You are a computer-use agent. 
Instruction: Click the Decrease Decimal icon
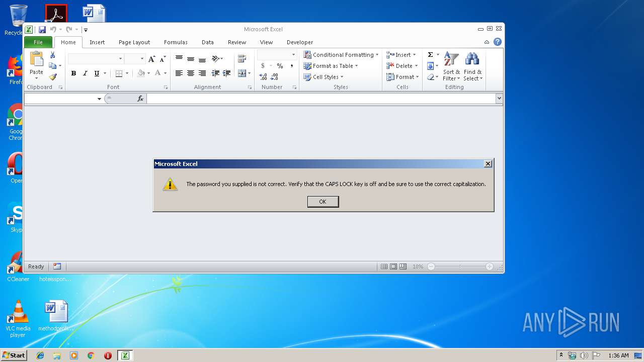pyautogui.click(x=275, y=77)
